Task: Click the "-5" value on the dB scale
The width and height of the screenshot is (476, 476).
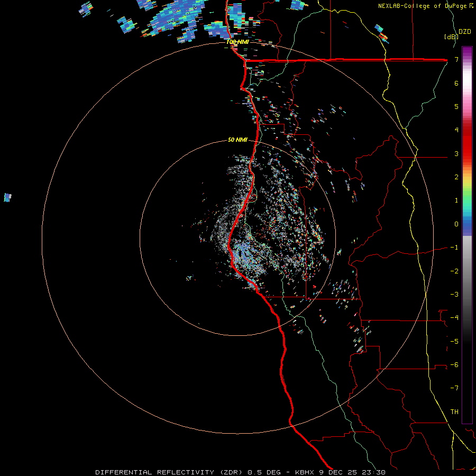Action: 454,342
